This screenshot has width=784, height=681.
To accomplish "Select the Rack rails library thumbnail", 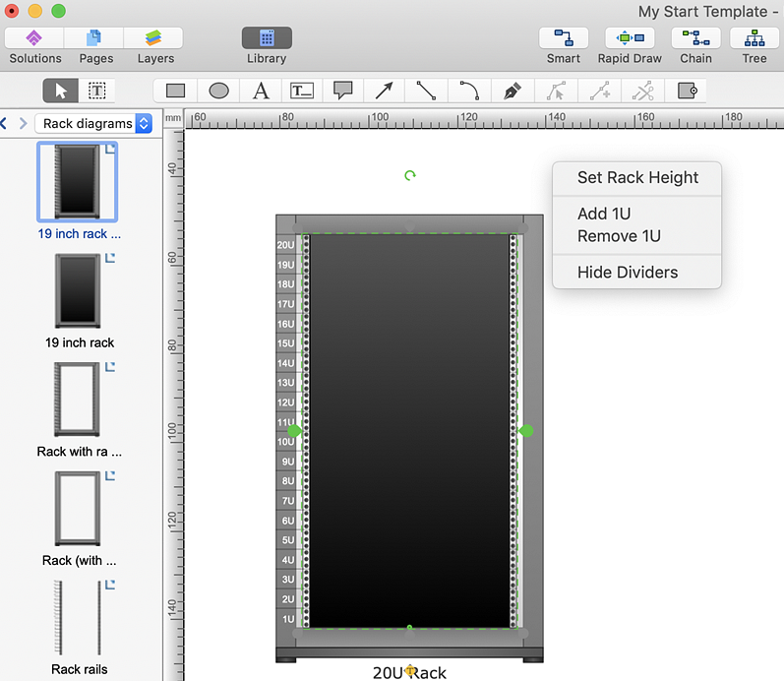I will (x=79, y=619).
